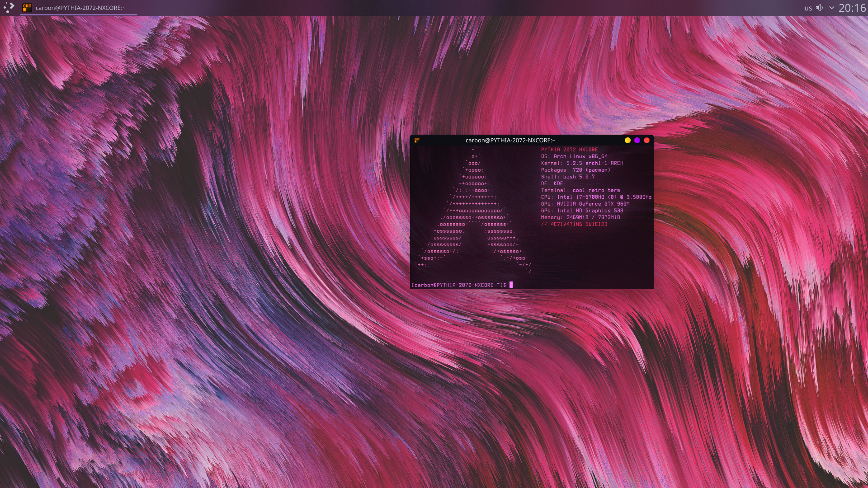
Task: Click the Kernel version line in terminal
Action: coord(582,163)
